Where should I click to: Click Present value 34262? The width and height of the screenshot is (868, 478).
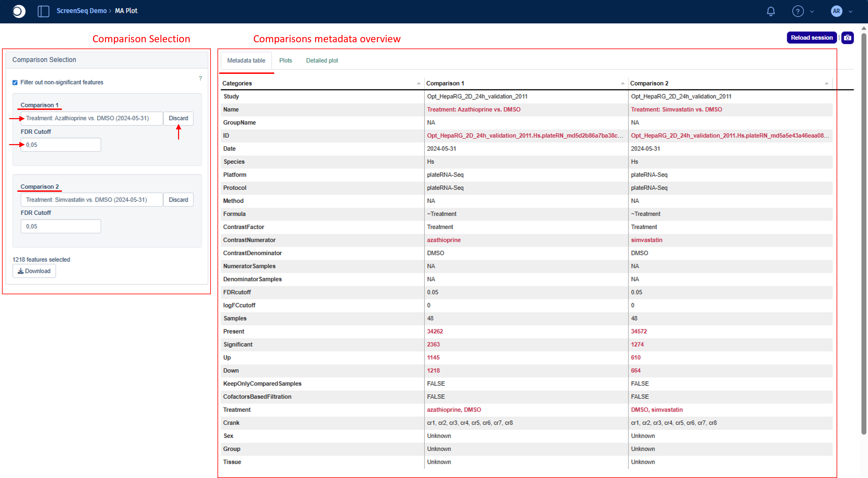click(x=435, y=331)
